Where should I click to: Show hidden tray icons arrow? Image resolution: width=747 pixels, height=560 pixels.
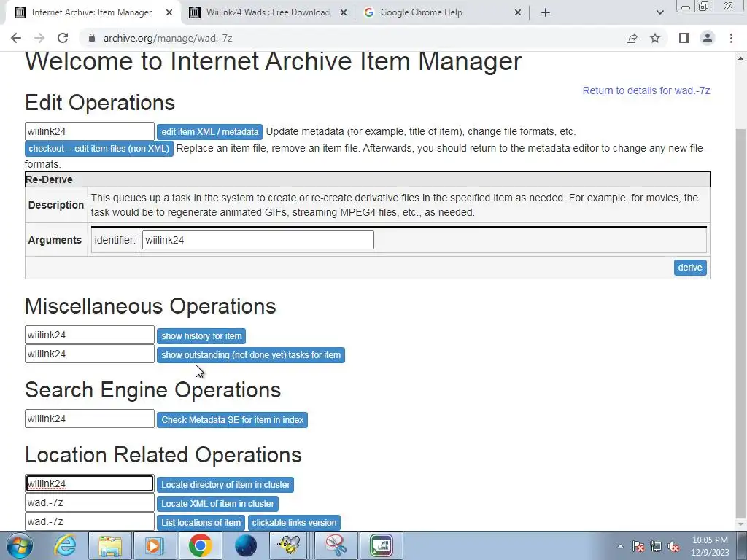(x=620, y=547)
